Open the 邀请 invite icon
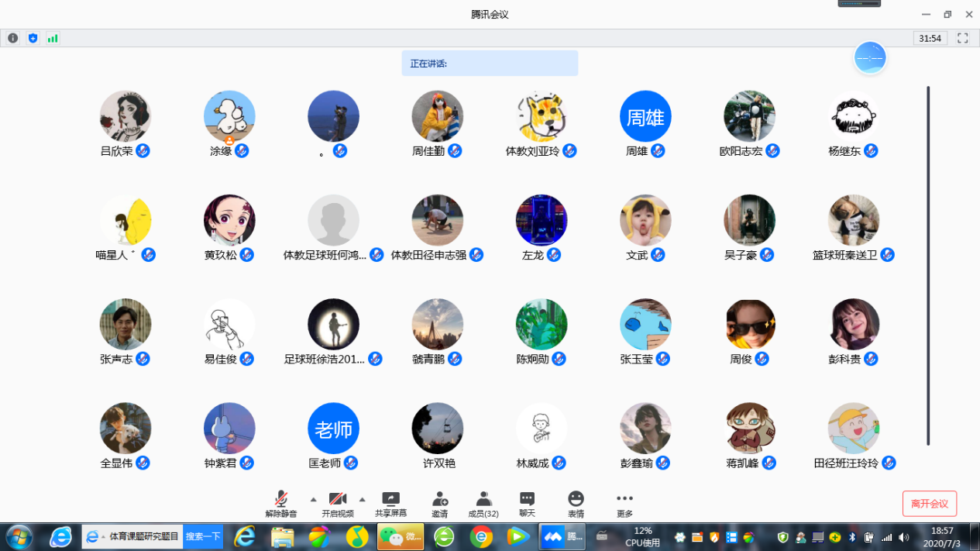Viewport: 980px width, 551px height. click(x=440, y=499)
